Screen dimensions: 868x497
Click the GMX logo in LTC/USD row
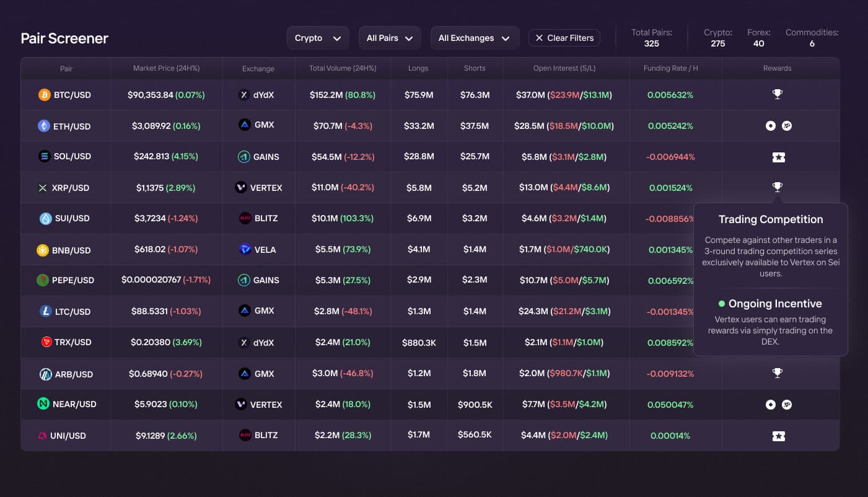245,310
